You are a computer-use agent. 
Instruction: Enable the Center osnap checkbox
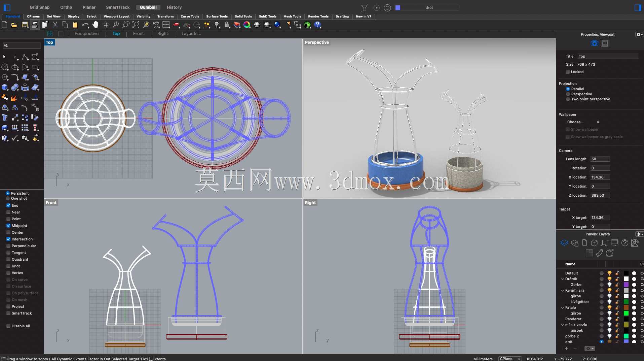8,232
